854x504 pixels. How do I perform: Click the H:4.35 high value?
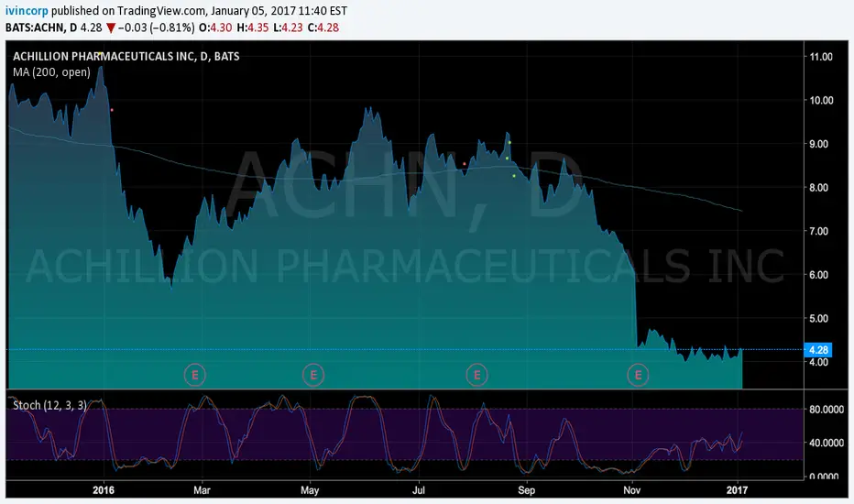pos(253,27)
